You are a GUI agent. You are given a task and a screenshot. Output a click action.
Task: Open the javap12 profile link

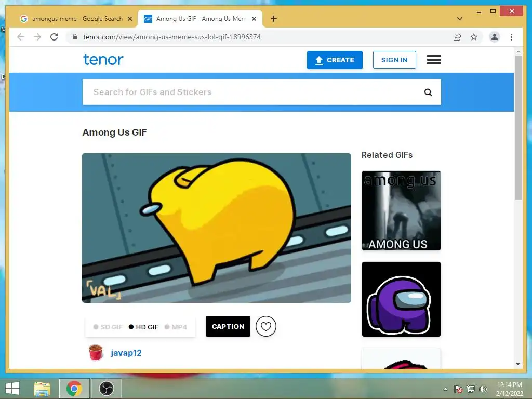tap(126, 353)
